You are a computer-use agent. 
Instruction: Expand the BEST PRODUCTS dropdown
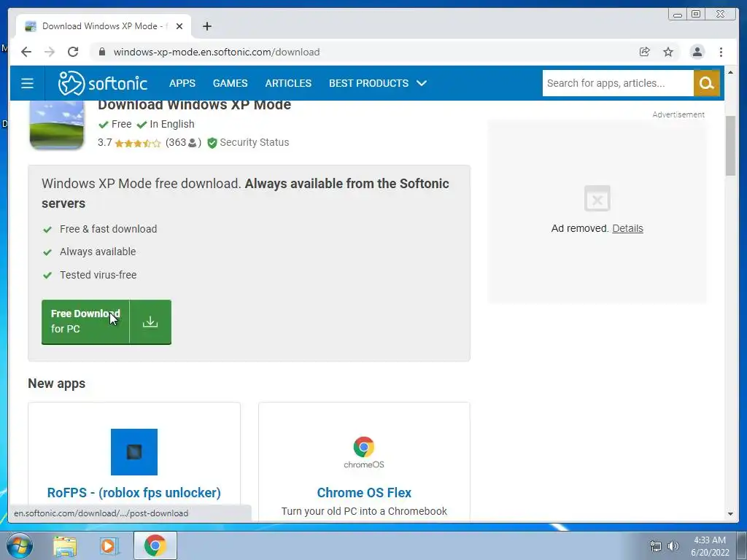[377, 83]
